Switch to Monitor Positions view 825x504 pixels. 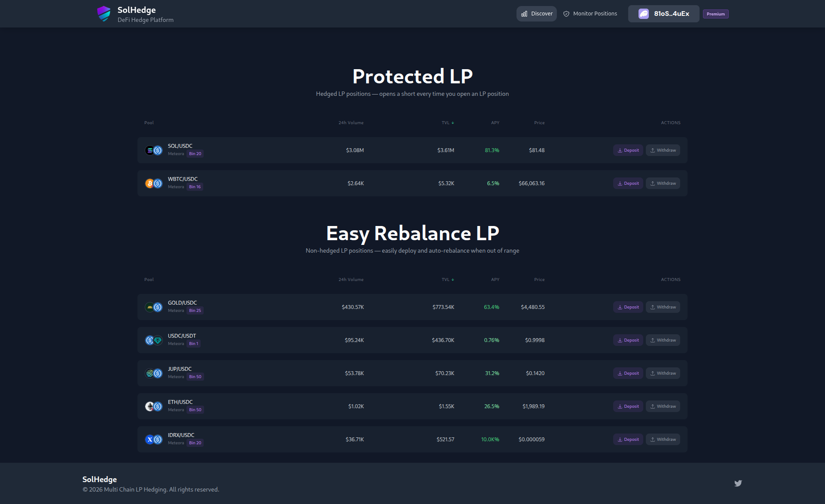click(x=594, y=13)
